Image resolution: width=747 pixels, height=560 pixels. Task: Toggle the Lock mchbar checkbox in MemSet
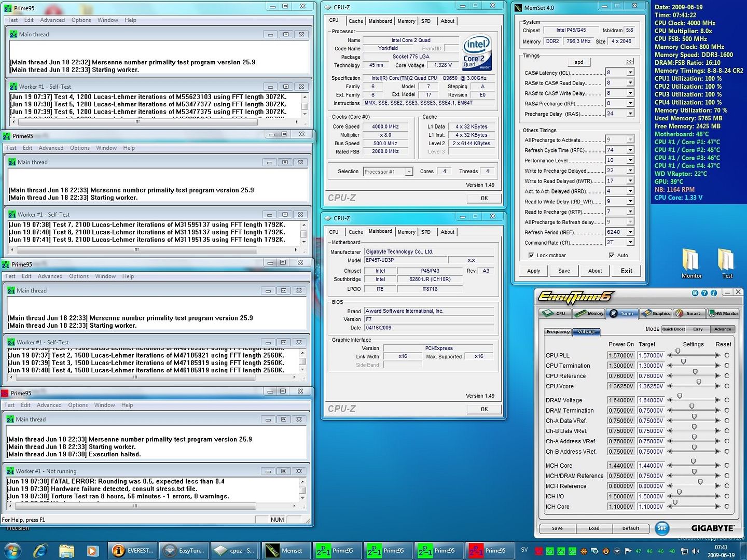click(x=531, y=255)
